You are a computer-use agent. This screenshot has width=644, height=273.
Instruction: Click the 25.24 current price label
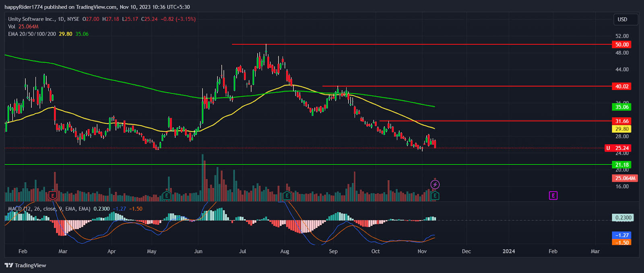[622, 148]
